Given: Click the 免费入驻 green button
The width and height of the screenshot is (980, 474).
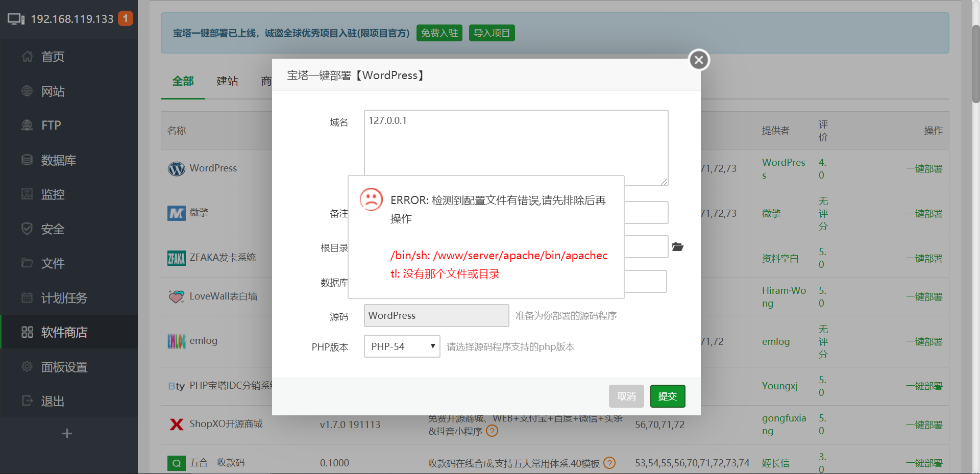Looking at the screenshot, I should (x=439, y=33).
